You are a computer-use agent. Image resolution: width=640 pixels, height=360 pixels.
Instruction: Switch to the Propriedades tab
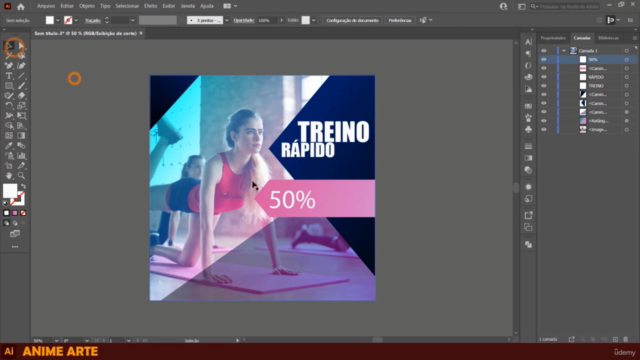click(553, 38)
